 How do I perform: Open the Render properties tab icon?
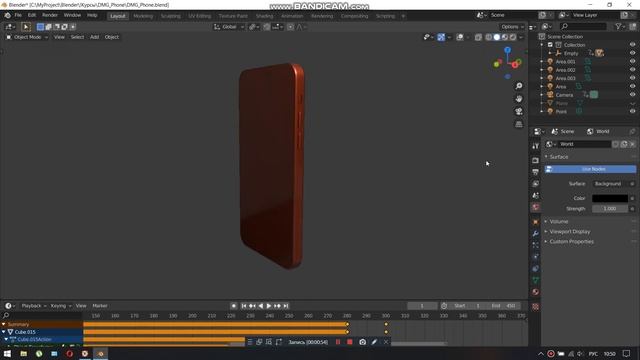point(535,160)
